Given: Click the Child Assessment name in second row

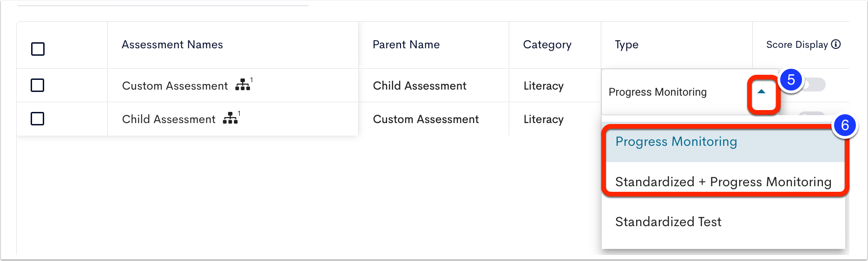Looking at the screenshot, I should [169, 119].
